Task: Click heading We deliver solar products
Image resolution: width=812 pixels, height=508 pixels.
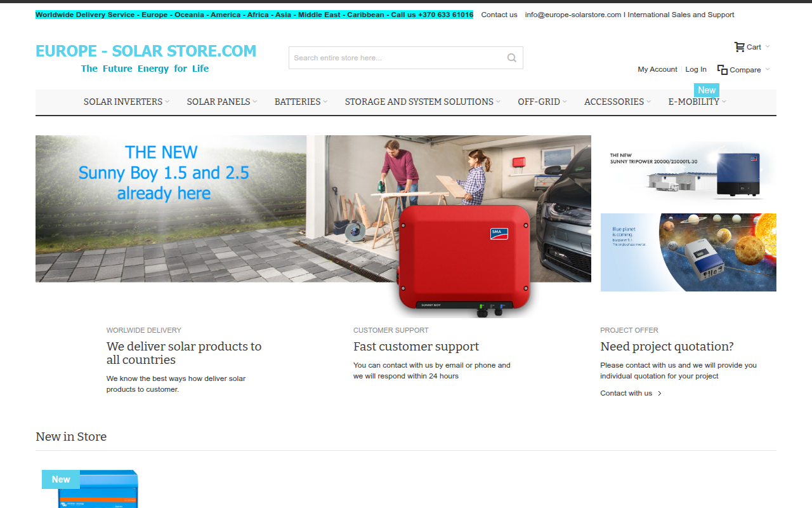Action: pos(184,353)
